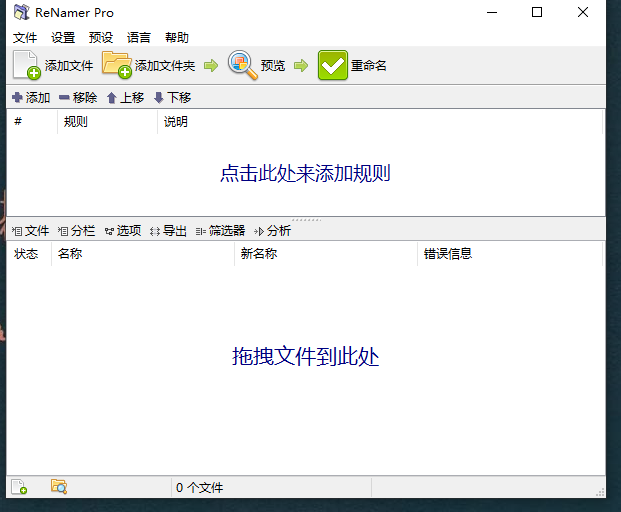Minimize the ReNamer Pro window
The height and width of the screenshot is (512, 621).
point(491,12)
